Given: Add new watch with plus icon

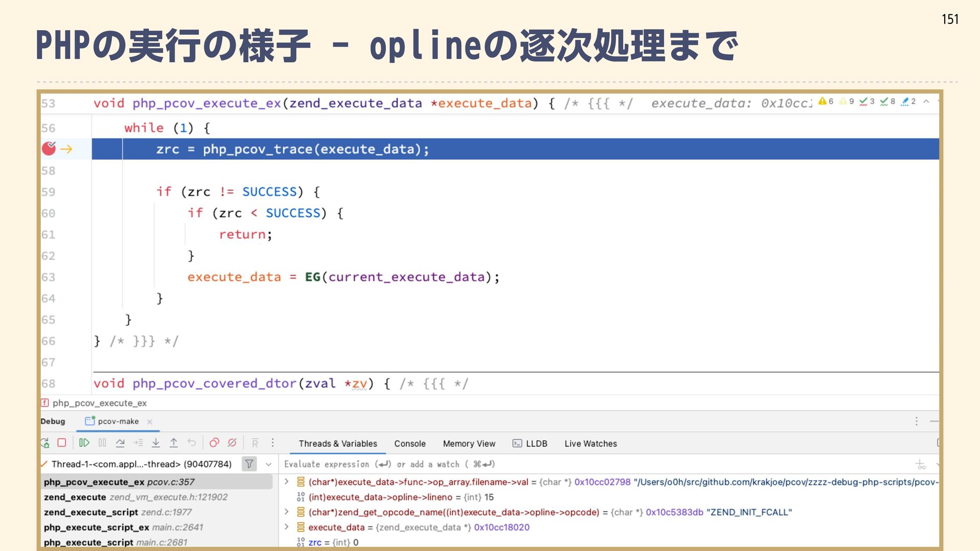Looking at the screenshot, I should pos(920,464).
